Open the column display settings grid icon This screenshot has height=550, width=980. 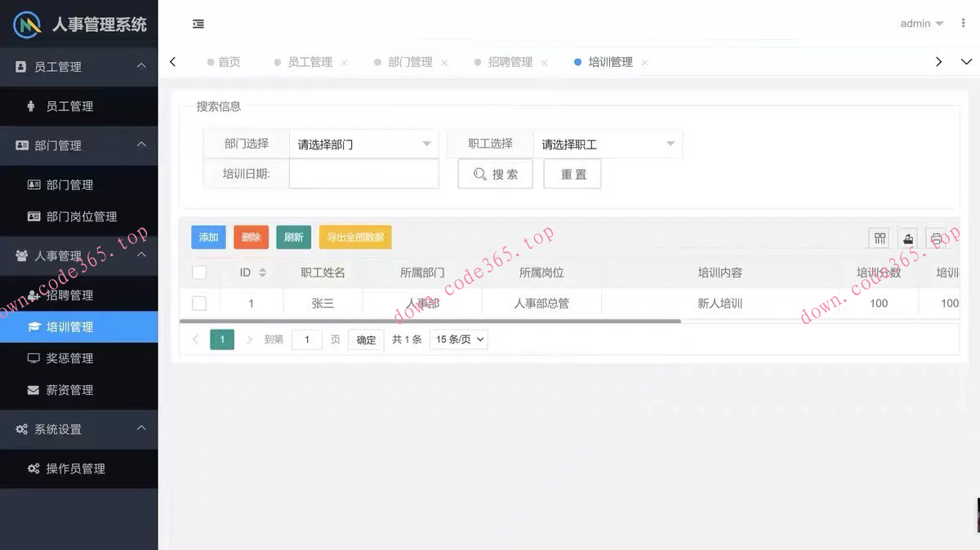pyautogui.click(x=880, y=238)
